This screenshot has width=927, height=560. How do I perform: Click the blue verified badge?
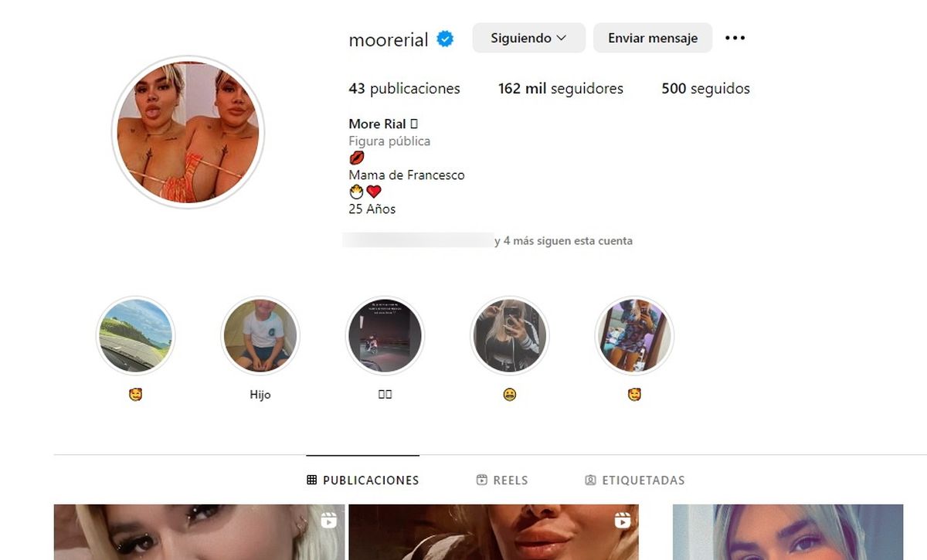click(445, 39)
